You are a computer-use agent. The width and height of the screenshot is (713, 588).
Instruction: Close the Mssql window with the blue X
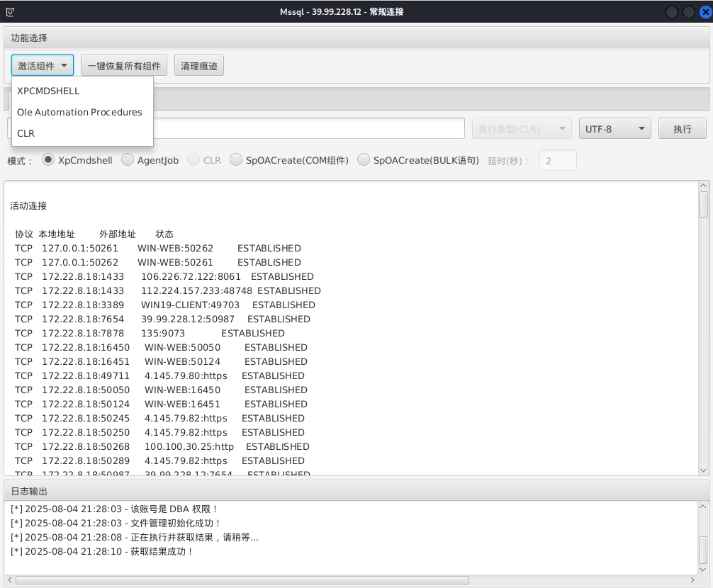706,12
